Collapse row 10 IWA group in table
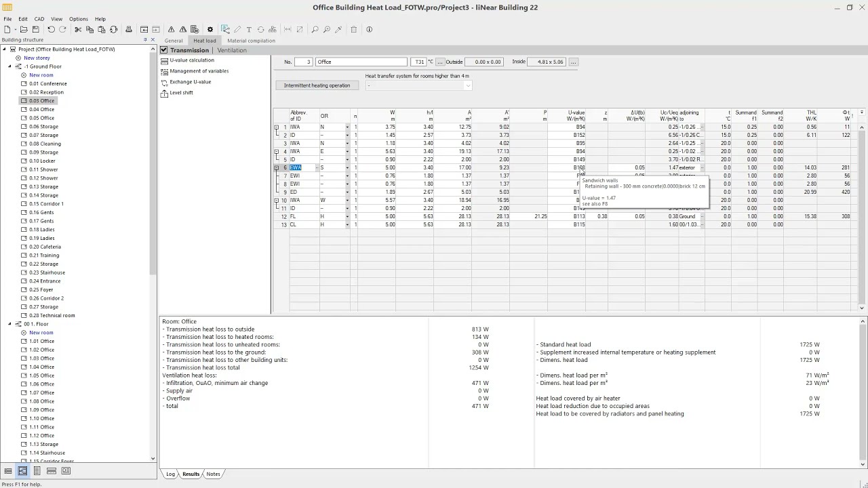The width and height of the screenshot is (868, 488). (x=276, y=200)
